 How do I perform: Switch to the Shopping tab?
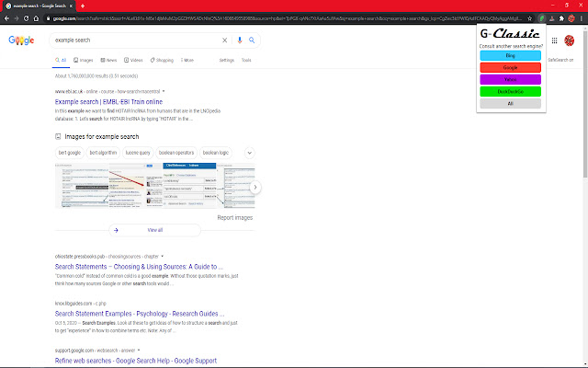(x=162, y=60)
